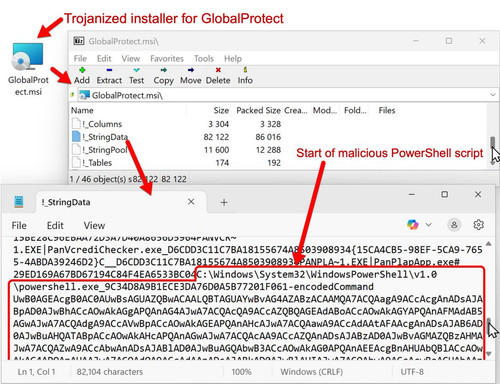Screen dimensions: 500x384
Task: Sort by the Mod... column header
Action: (324, 110)
